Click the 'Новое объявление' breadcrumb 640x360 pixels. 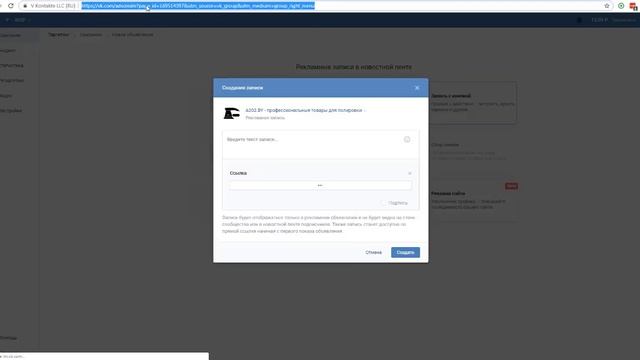pos(133,35)
